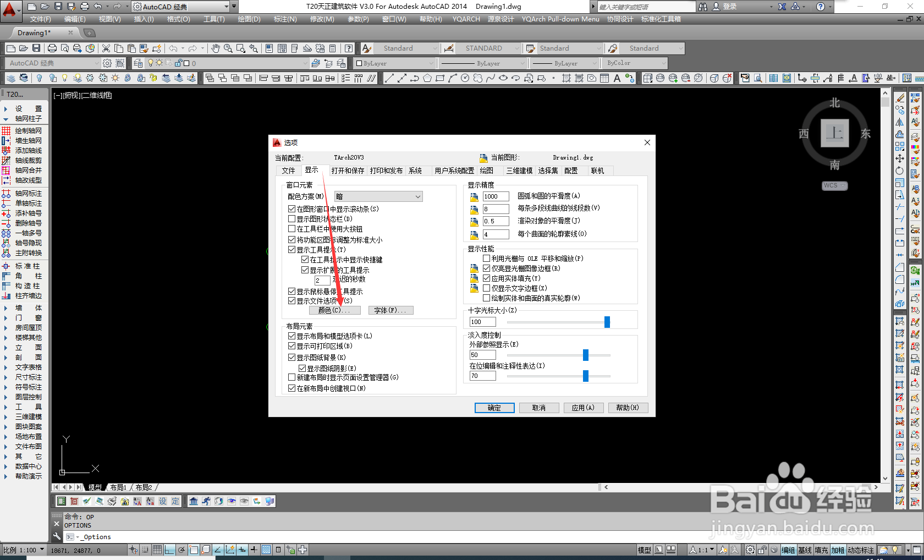Enable 利用光栅与OLE平移和缩放 checkbox

tap(487, 259)
